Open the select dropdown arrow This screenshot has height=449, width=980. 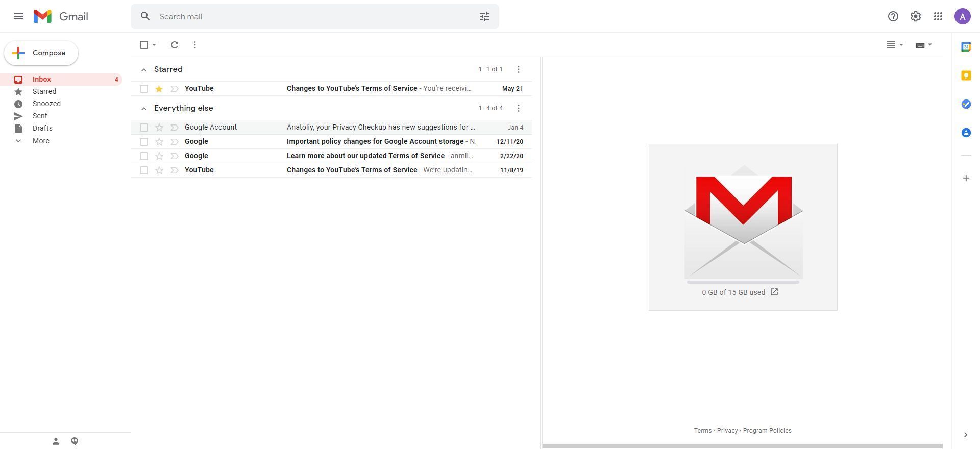pyautogui.click(x=154, y=45)
